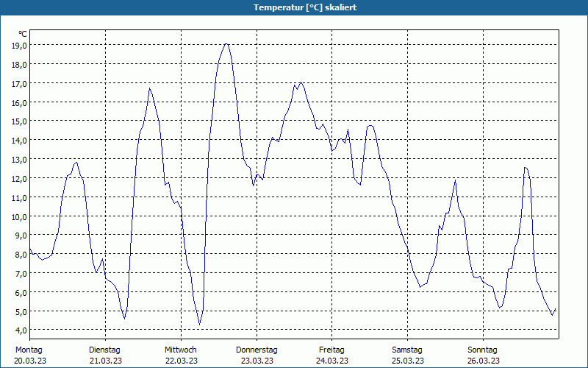The image size is (588, 368).
Task: Select the Mittwoch 22.03.23 axis label
Action: tap(181, 355)
